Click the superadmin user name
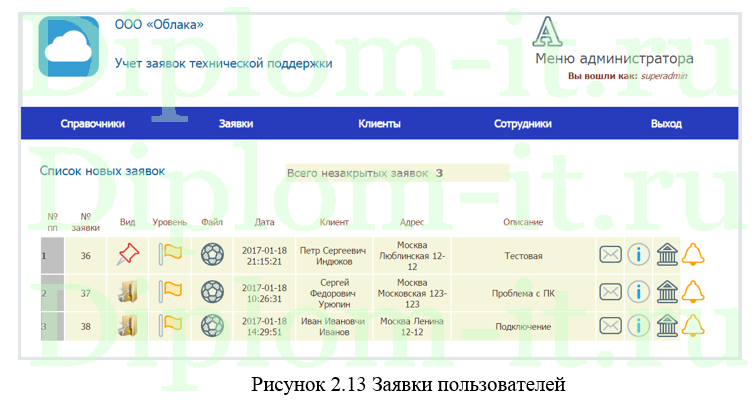Screen dimensions: 756x400 tap(664, 76)
